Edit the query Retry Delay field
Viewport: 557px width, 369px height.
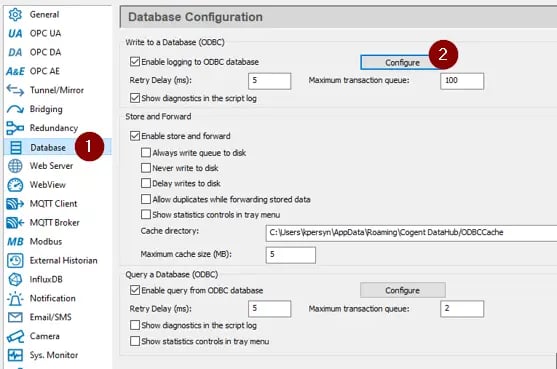(270, 309)
